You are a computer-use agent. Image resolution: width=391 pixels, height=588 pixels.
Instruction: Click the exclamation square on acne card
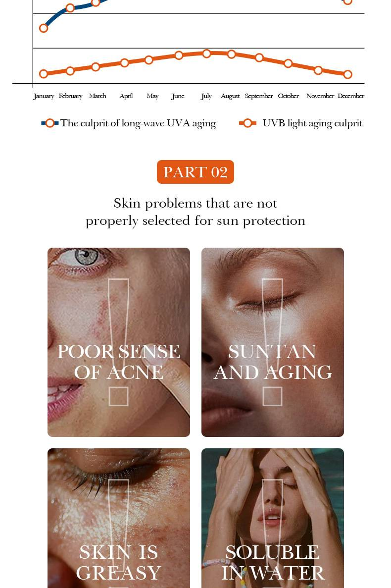[118, 396]
